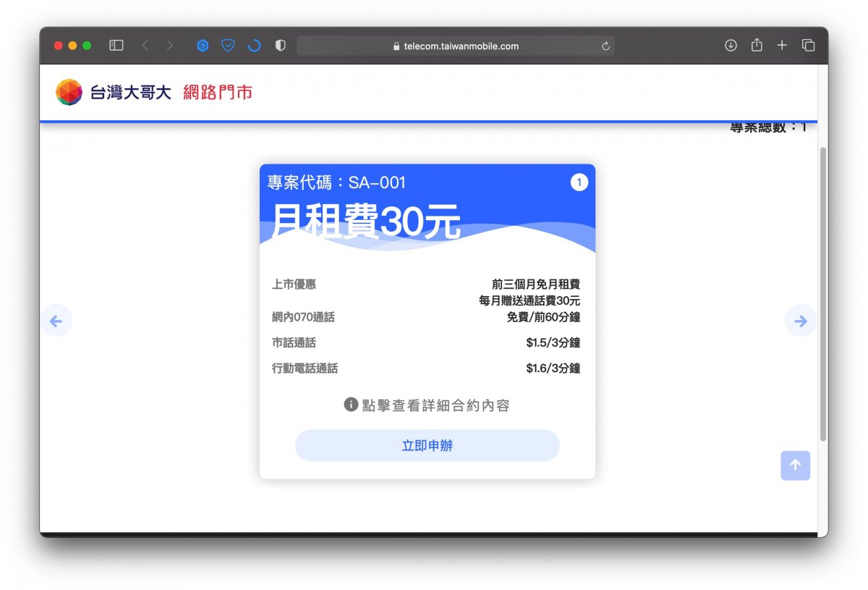Viewport: 868px width, 590px height.
Task: Go back with the toolbar arrow
Action: 145,46
